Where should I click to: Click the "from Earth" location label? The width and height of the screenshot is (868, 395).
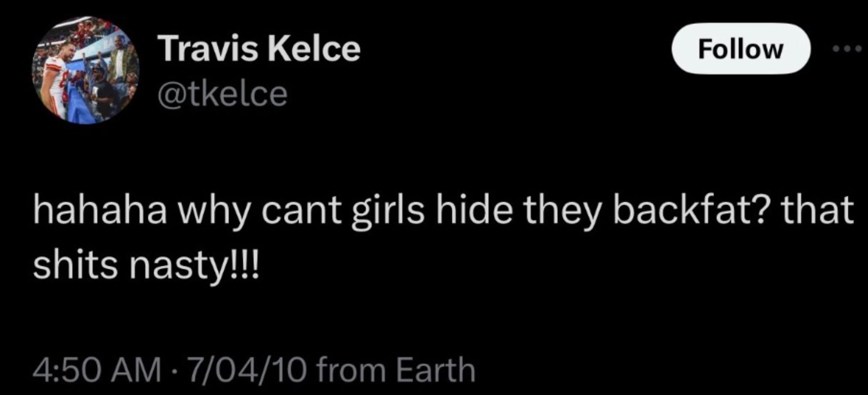coord(396,370)
